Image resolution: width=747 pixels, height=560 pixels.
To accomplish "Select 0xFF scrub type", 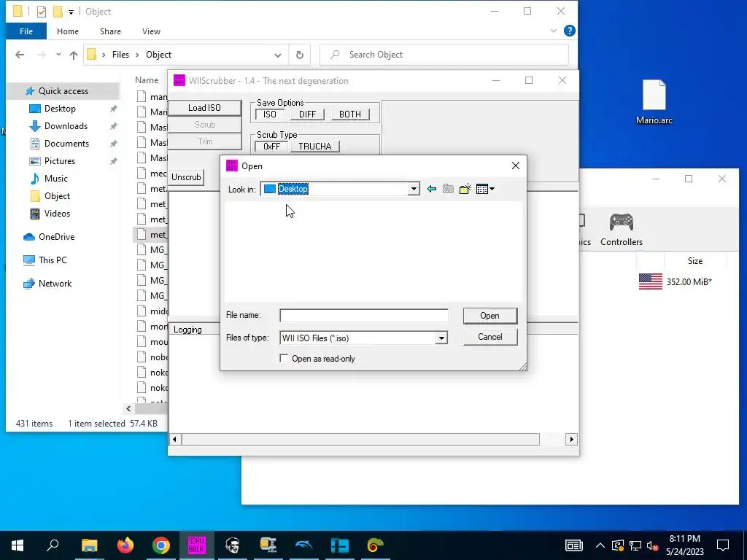I will tap(271, 146).
